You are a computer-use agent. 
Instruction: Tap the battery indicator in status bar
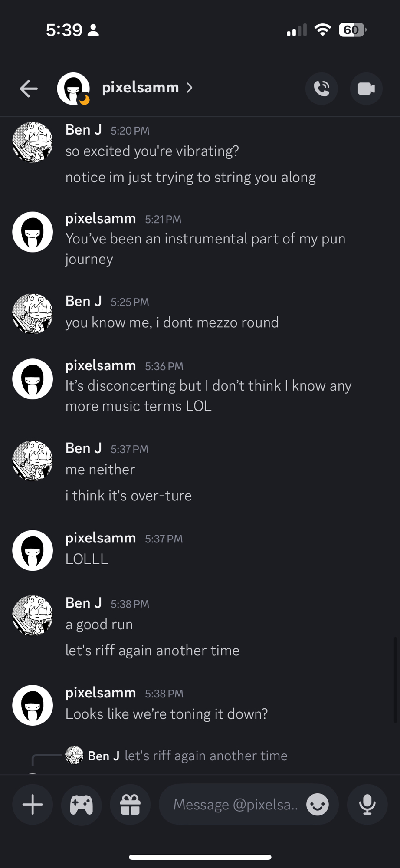[352, 30]
